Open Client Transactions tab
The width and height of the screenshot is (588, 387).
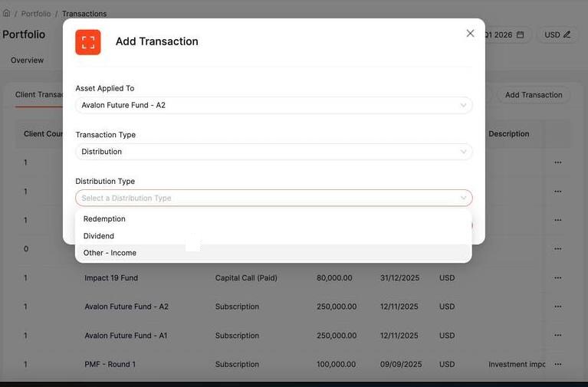coord(38,94)
